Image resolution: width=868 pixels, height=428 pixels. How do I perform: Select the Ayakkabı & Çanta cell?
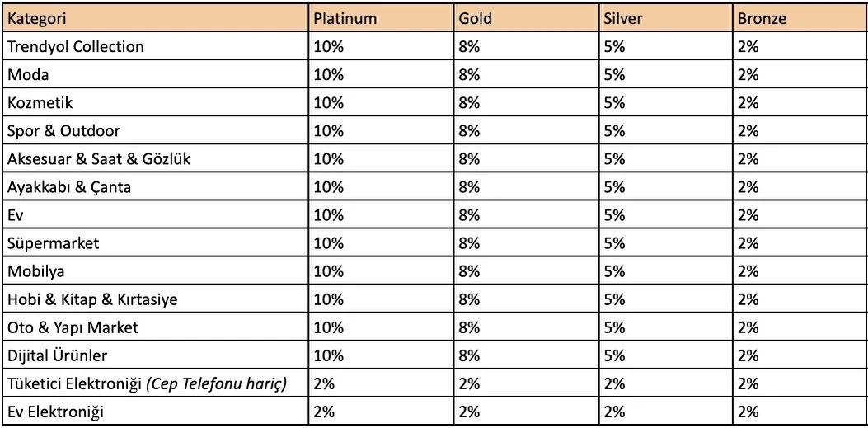156,187
